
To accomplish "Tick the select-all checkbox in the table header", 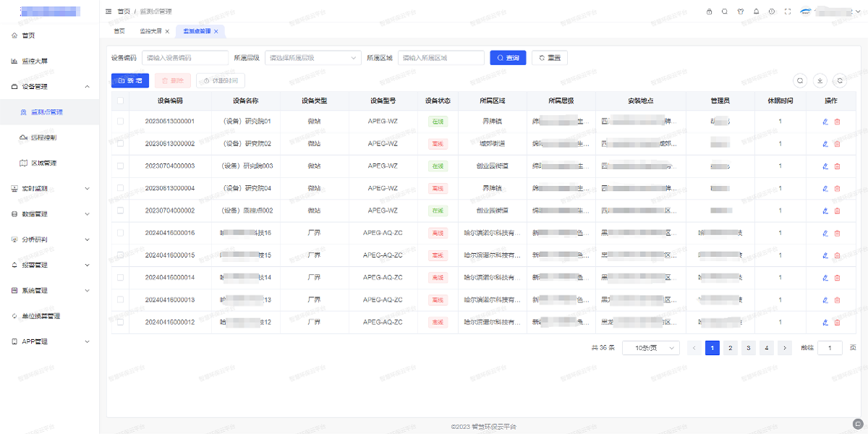I will 119,101.
